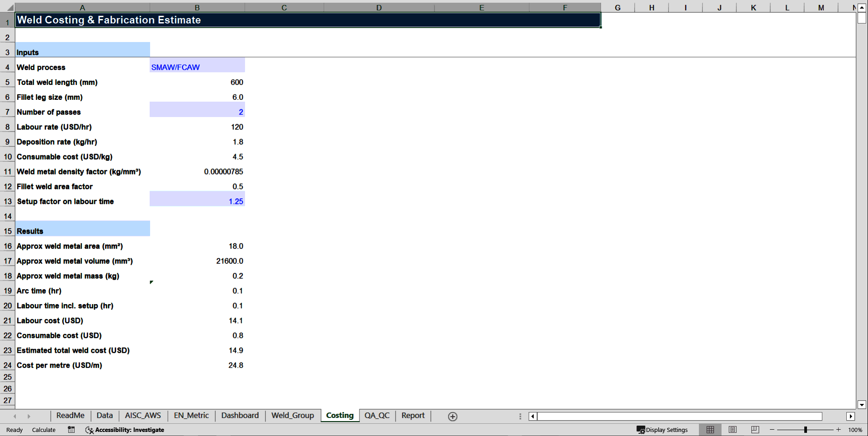Viewport: 868px width, 436px height.
Task: Zoom in with the plus icon
Action: 839,430
